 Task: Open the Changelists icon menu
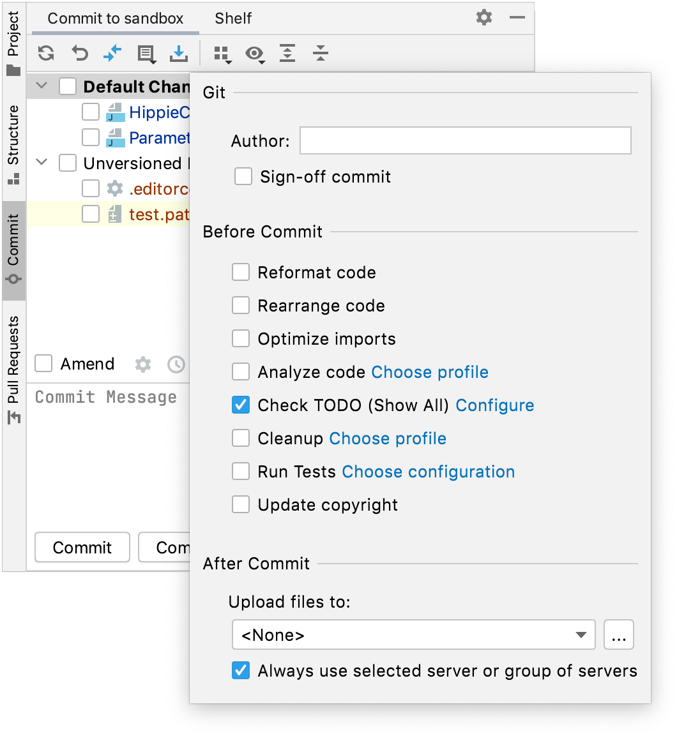click(x=146, y=54)
